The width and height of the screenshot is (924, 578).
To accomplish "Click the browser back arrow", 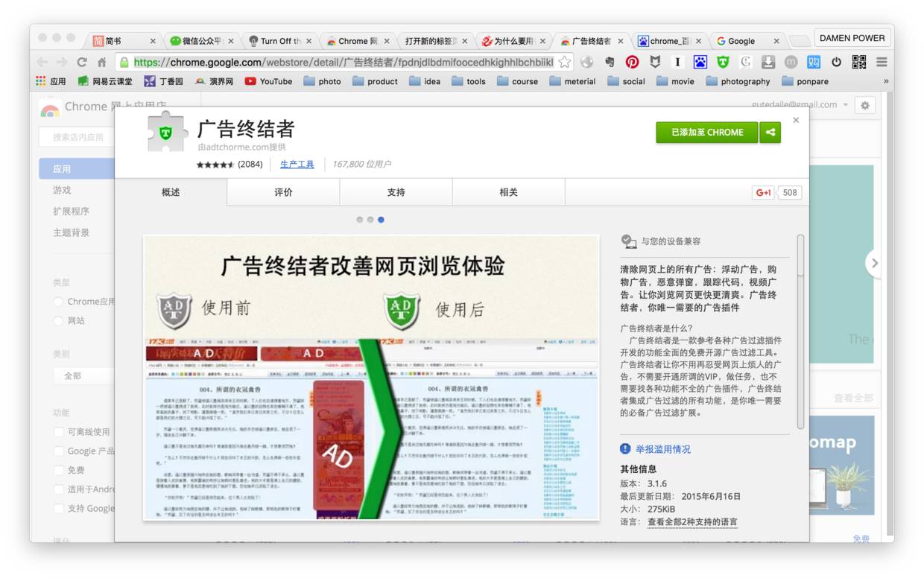I will pos(42,63).
